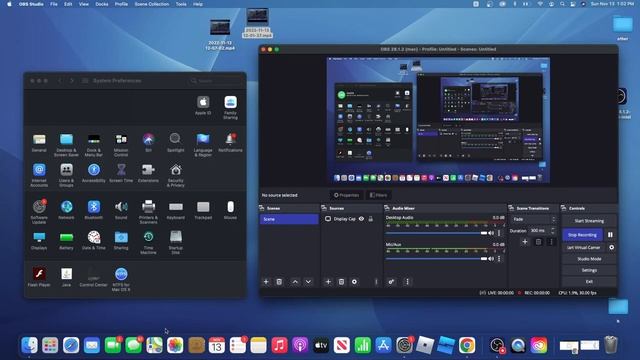Lock the Display Capture source
640x360 pixels.
pos(371,219)
